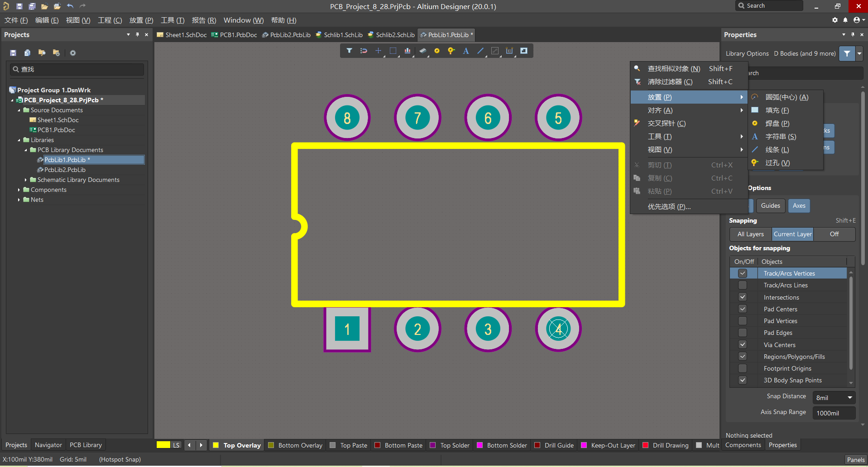Enable the Track/Arcs Lines snapping checkbox

743,285
